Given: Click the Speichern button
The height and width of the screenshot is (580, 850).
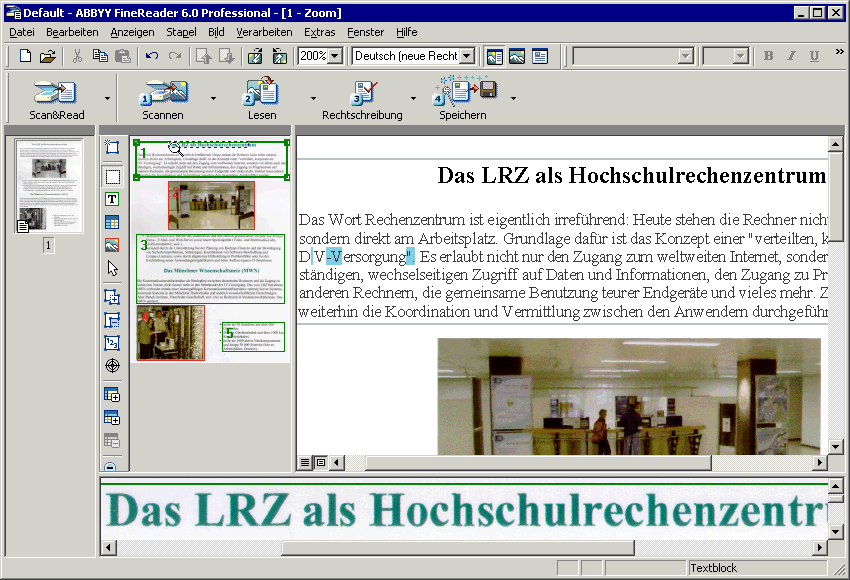Looking at the screenshot, I should [463, 99].
